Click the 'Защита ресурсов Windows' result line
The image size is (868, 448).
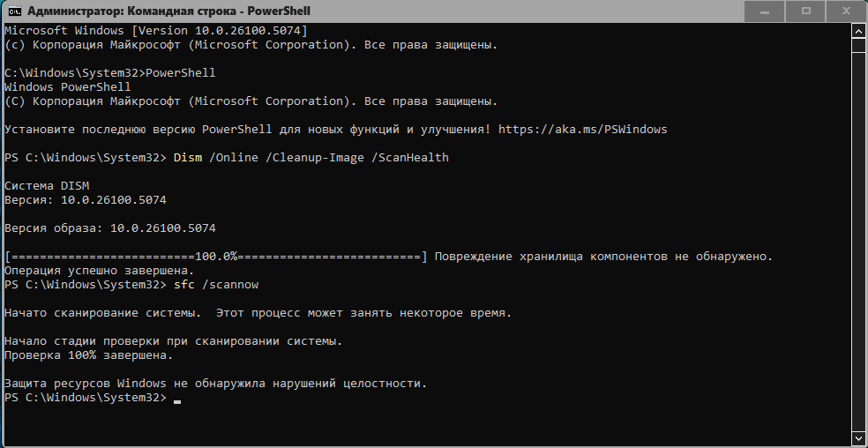click(x=215, y=384)
